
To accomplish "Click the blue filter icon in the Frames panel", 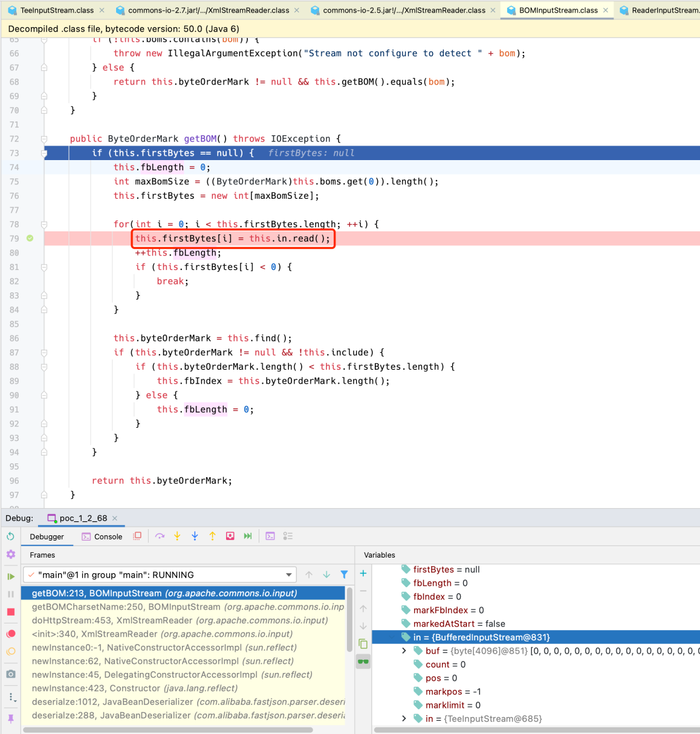I will tap(344, 575).
